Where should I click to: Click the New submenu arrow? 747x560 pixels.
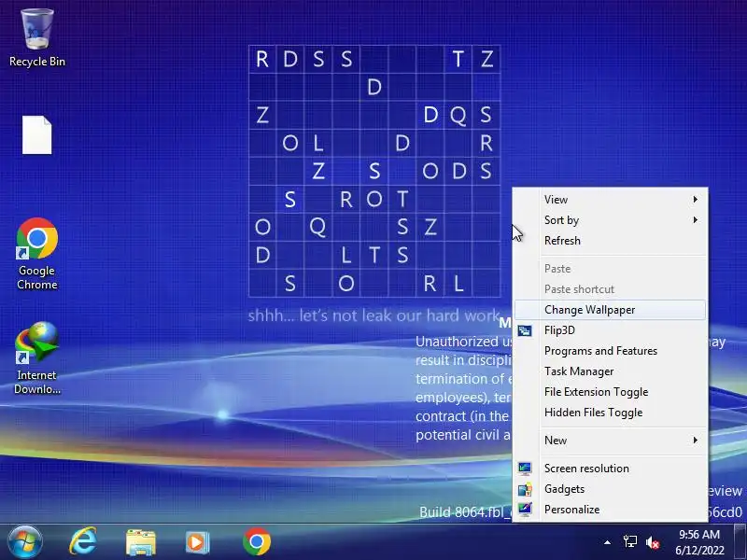click(696, 440)
